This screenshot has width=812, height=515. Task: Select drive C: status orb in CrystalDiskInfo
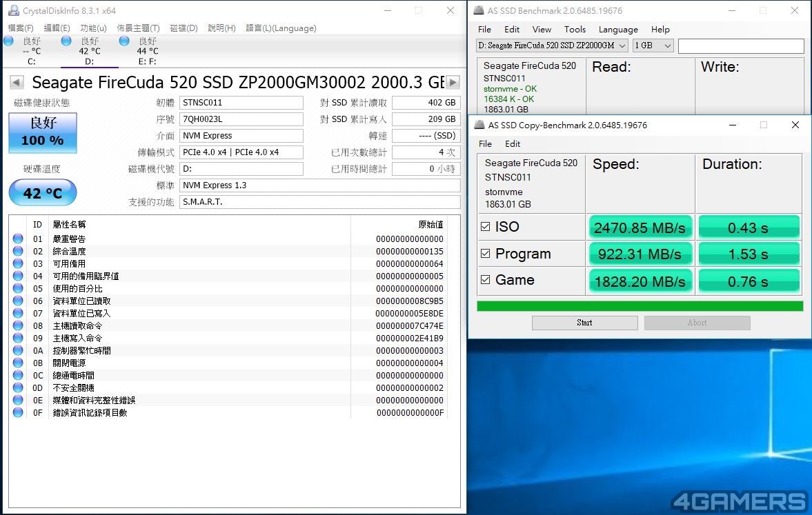(x=9, y=41)
